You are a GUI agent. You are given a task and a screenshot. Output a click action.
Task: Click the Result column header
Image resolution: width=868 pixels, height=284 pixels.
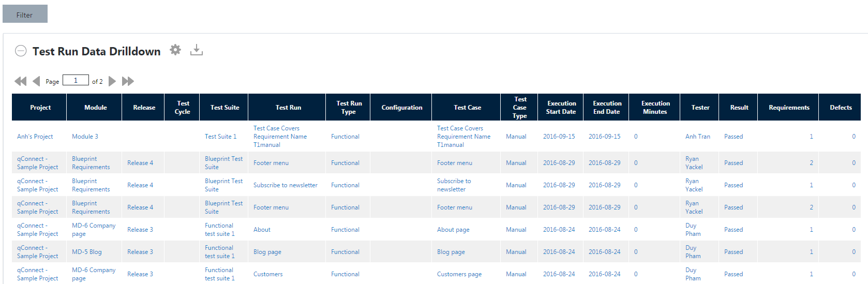(739, 108)
